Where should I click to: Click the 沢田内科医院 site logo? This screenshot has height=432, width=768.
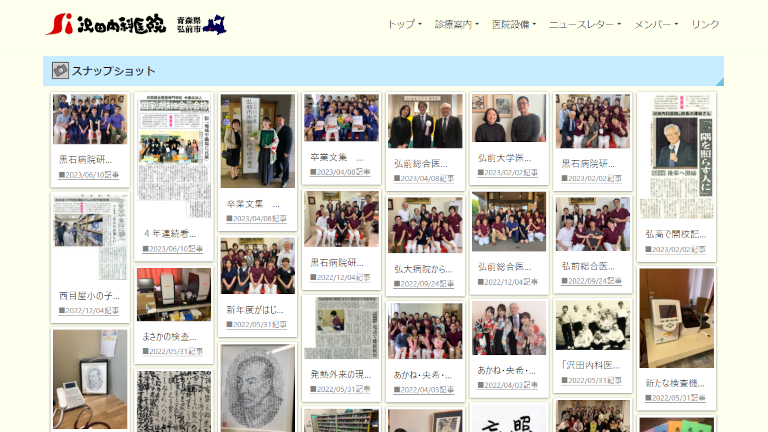click(x=106, y=24)
